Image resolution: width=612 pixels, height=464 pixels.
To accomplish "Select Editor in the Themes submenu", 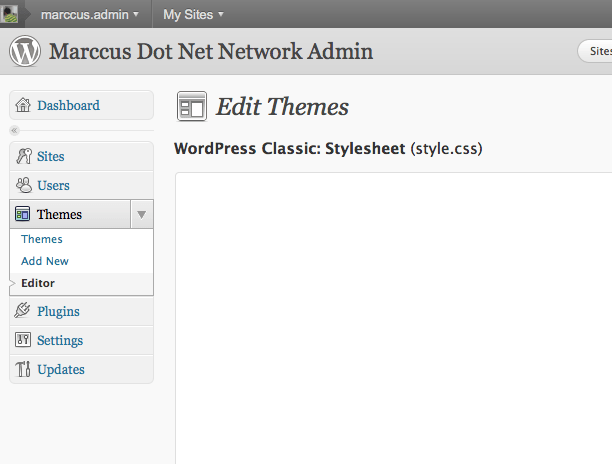I will click(38, 283).
